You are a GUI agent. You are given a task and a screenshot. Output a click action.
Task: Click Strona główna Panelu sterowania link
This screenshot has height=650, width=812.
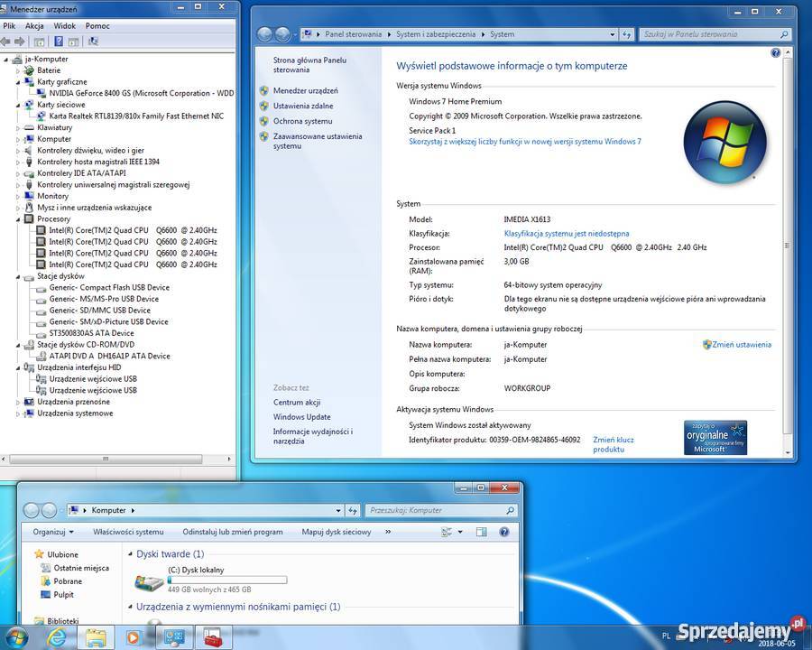click(309, 65)
